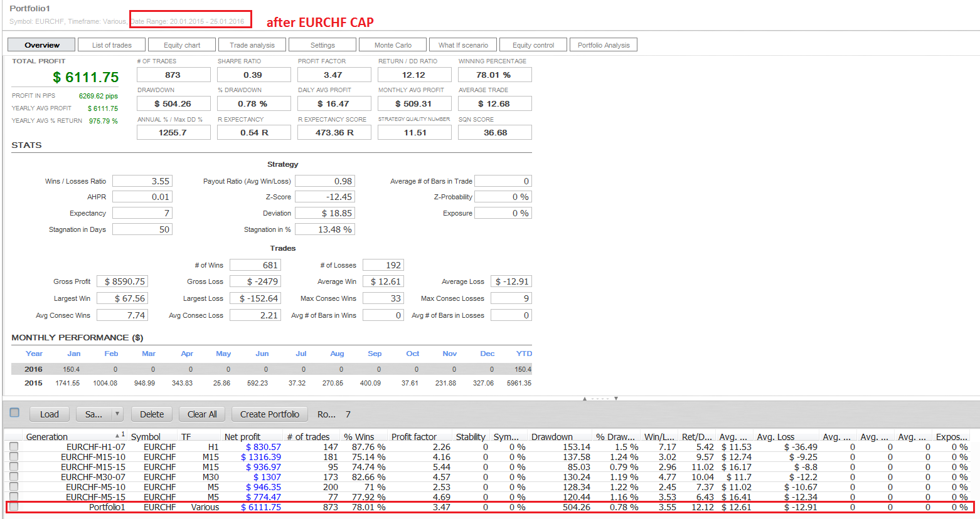Click the $ 830.57 net profit cell

tap(264, 447)
